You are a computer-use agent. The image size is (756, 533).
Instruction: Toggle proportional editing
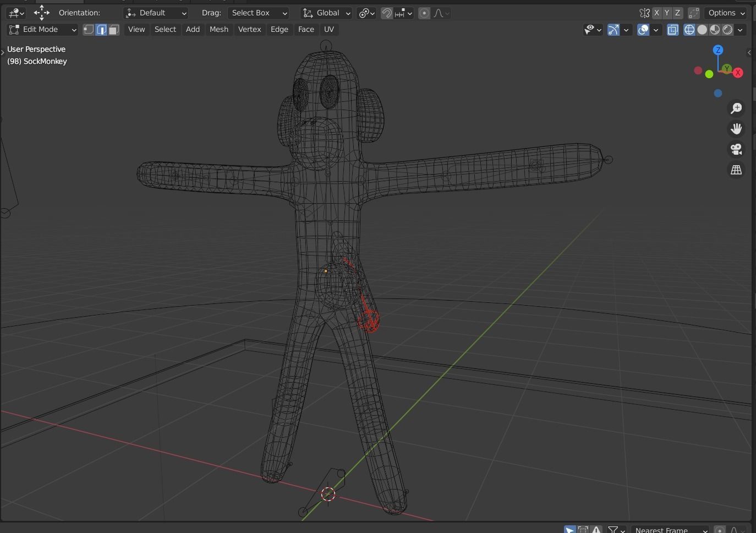[424, 13]
